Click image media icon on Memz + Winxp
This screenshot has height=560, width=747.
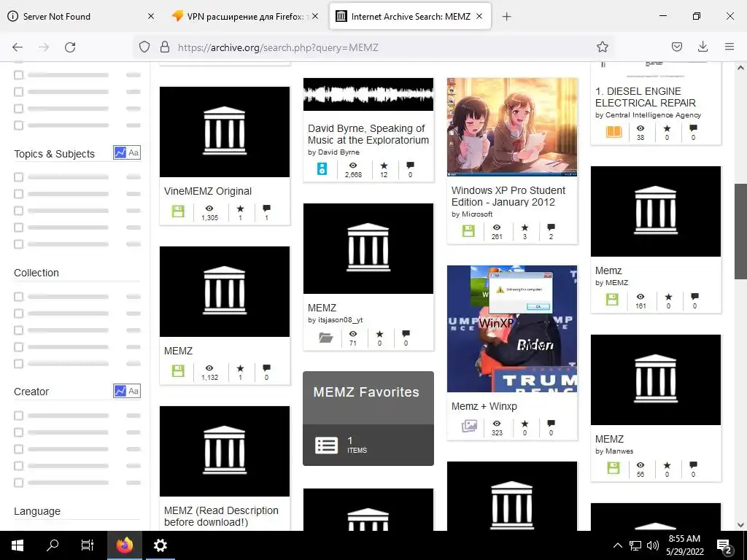(x=469, y=426)
